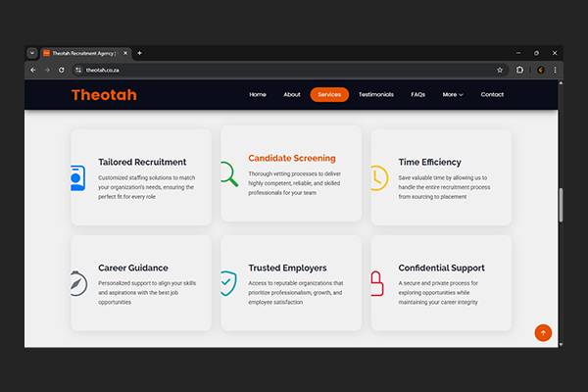Open the Chrome three-dot menu

click(555, 70)
